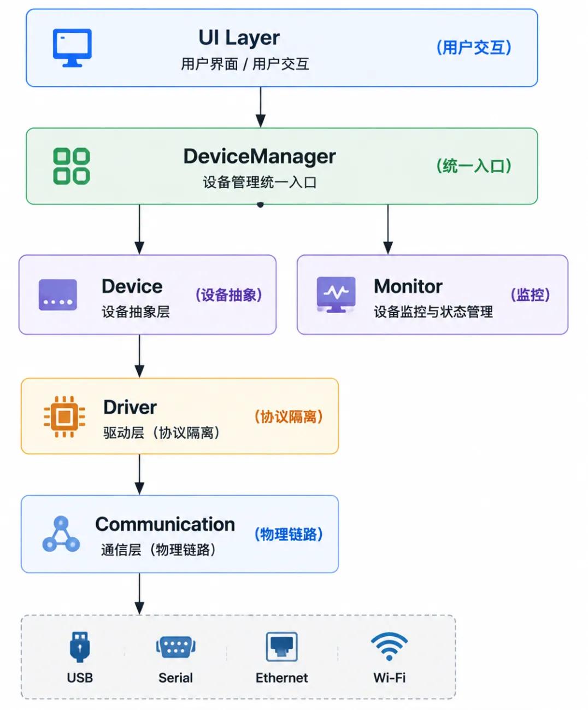The image size is (588, 710).
Task: Click the Monitor waveform screen icon
Action: (x=336, y=295)
